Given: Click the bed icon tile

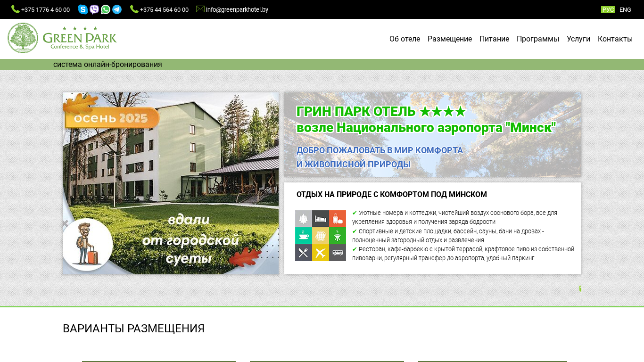Looking at the screenshot, I should (321, 219).
